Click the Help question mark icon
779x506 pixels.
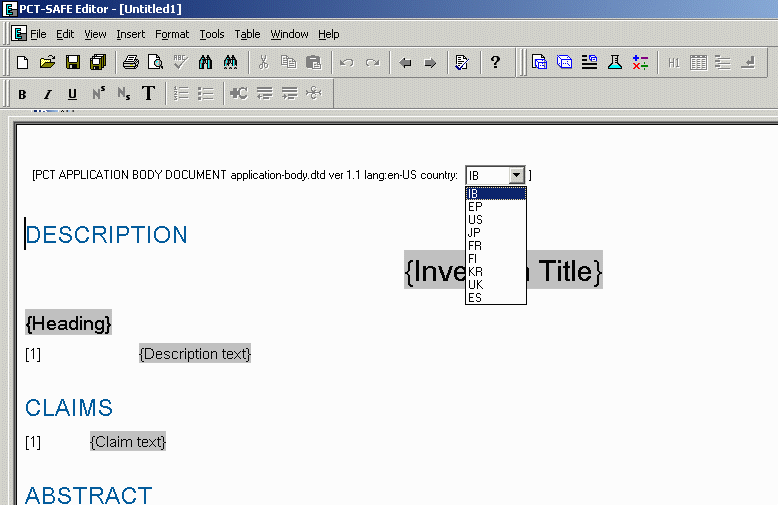tap(495, 63)
